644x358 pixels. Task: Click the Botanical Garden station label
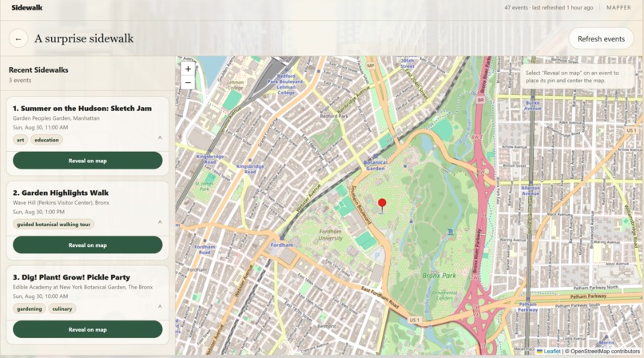(x=376, y=165)
